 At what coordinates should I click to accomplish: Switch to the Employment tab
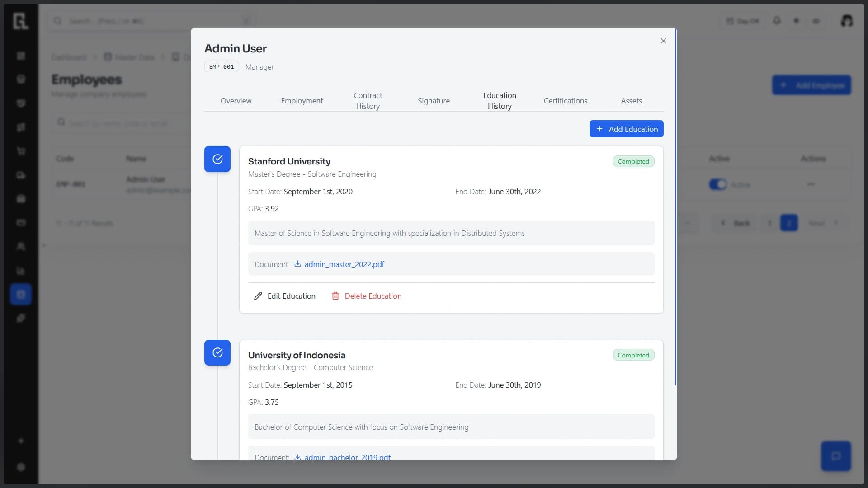click(x=302, y=101)
